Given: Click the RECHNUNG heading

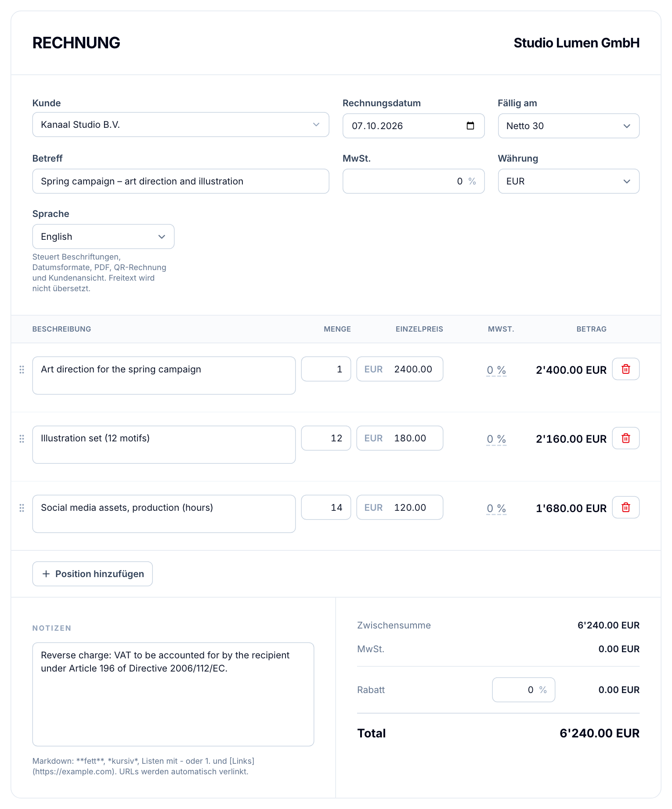Looking at the screenshot, I should tap(76, 43).
